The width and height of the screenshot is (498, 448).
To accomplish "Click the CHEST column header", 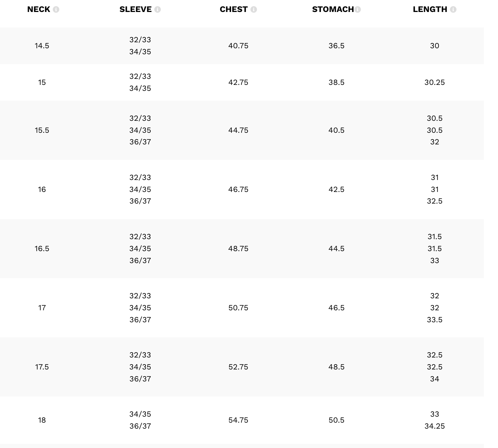I will click(x=234, y=10).
